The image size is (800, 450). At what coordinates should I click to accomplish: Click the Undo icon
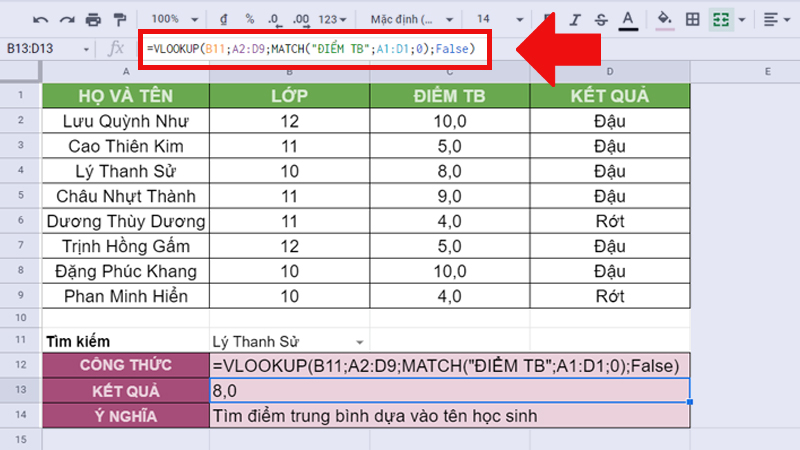tap(40, 20)
